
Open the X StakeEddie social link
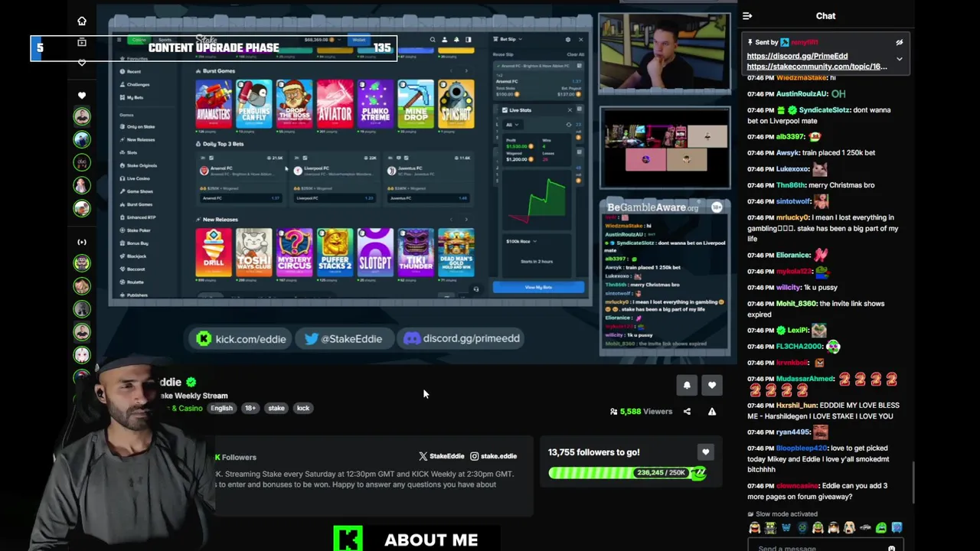(441, 456)
